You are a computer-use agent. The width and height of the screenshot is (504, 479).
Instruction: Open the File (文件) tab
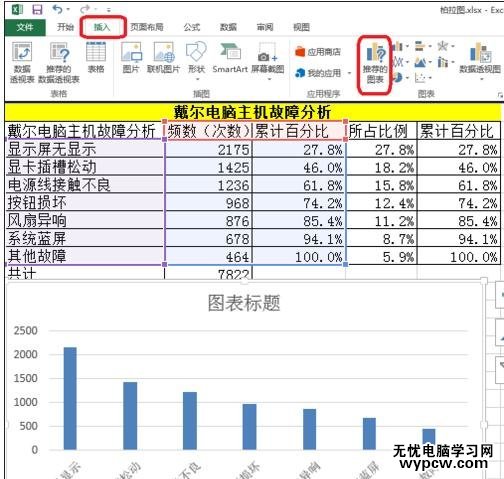[25, 27]
